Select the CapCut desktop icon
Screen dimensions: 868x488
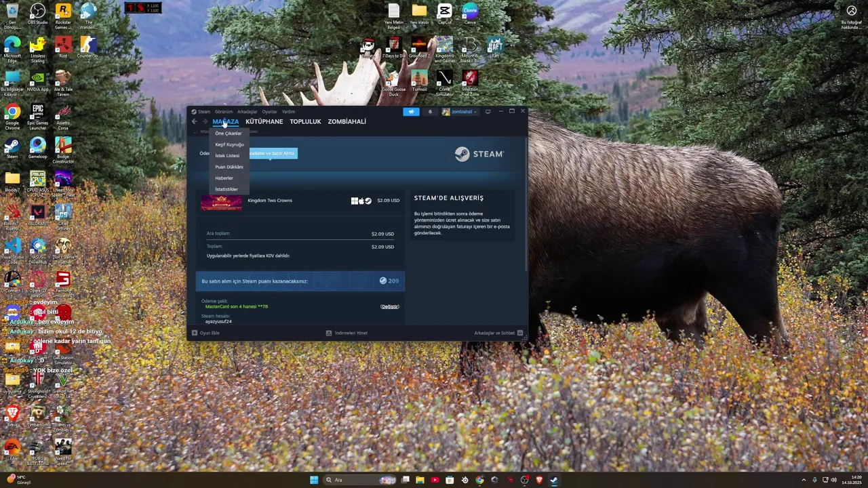coord(445,14)
